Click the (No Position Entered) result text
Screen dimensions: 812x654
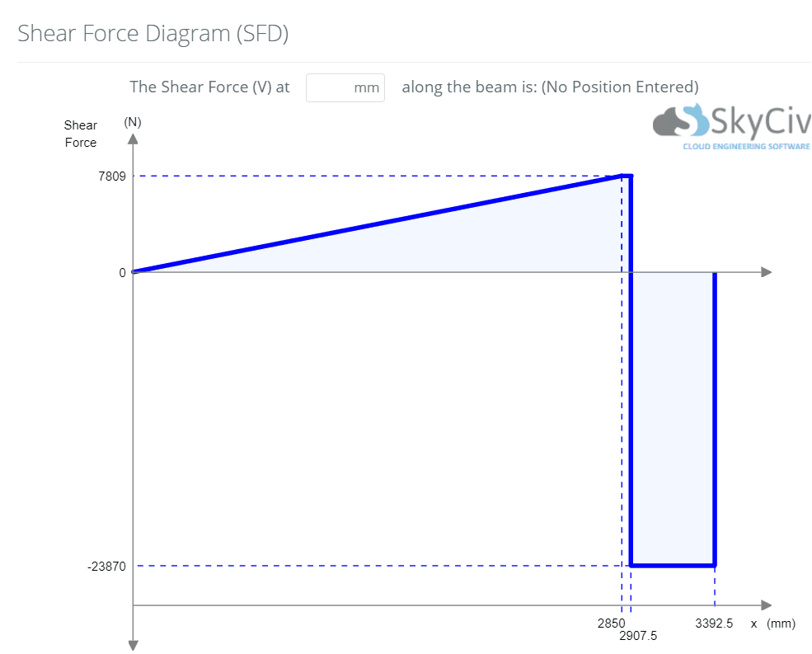pos(619,87)
